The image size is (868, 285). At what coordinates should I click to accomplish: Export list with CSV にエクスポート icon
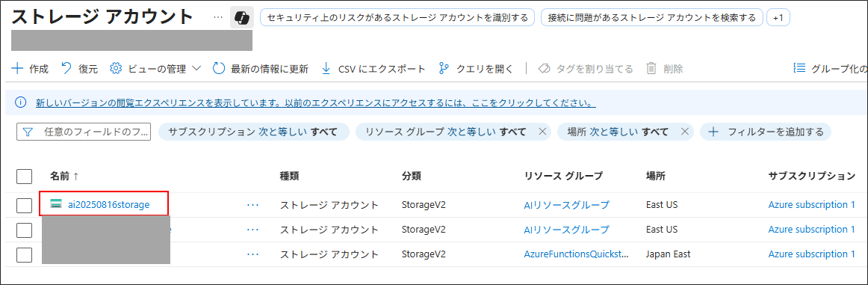pos(326,69)
